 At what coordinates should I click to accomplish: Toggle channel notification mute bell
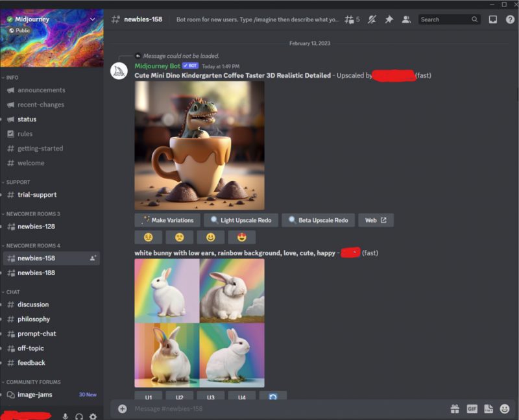pos(372,19)
